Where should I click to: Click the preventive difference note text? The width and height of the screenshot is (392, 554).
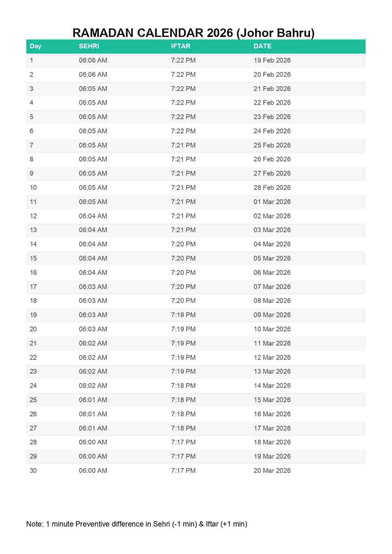coord(136,524)
